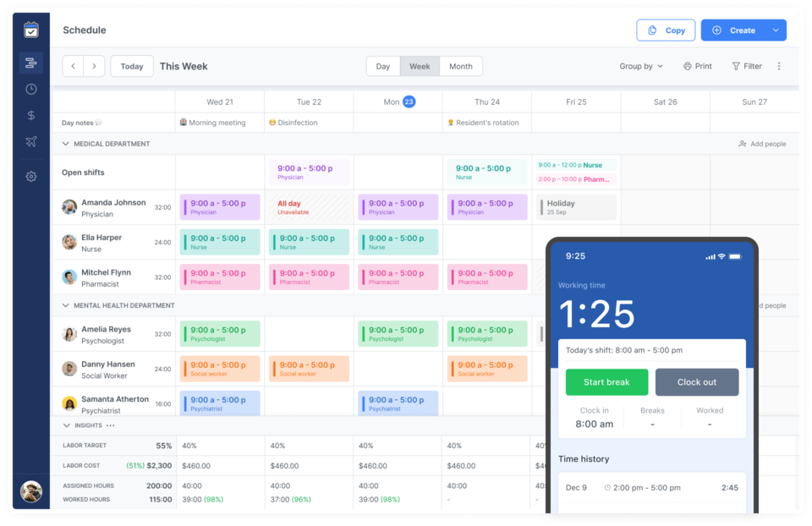The height and width of the screenshot is (526, 812).
Task: Collapse the Medical Department section
Action: pyautogui.click(x=65, y=144)
